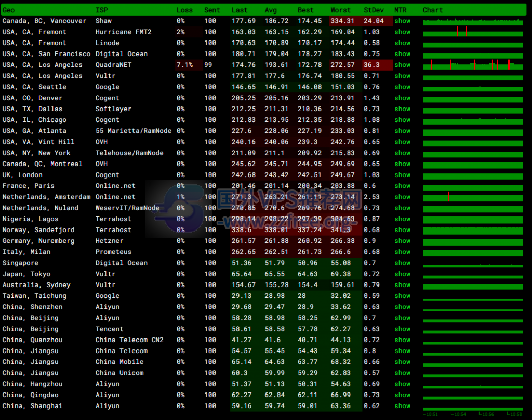The image size is (532, 420).
Task: Click the Best column header
Action: [x=305, y=10]
